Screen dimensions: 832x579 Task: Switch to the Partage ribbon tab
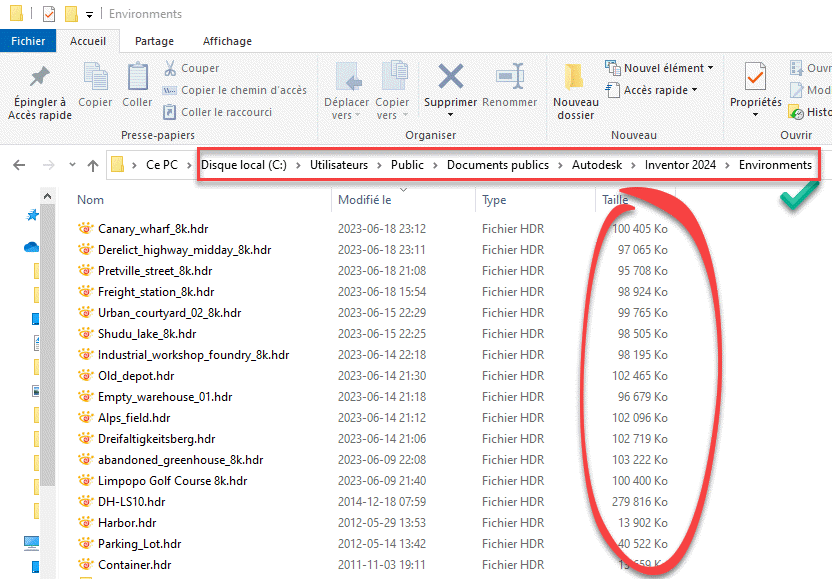(154, 41)
